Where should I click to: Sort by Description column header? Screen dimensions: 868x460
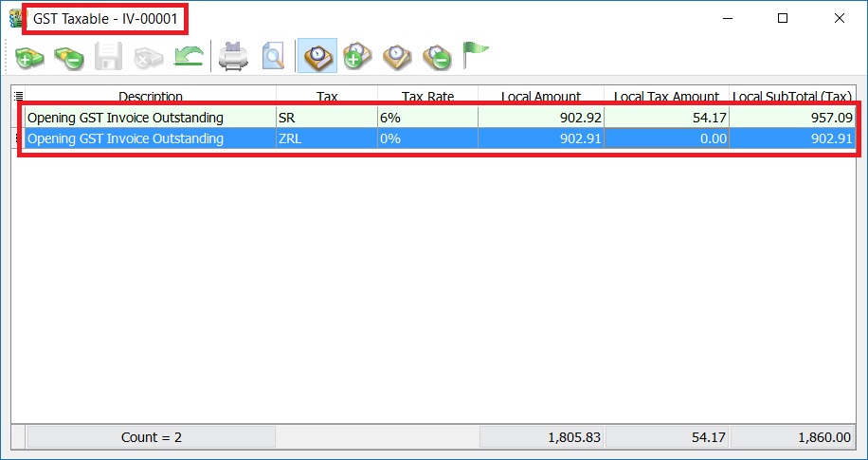click(x=151, y=96)
